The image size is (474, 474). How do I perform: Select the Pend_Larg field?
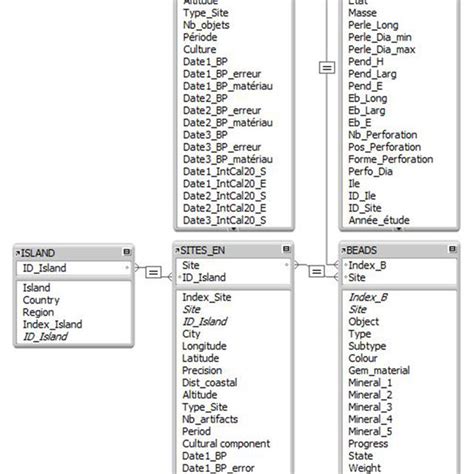pyautogui.click(x=372, y=74)
